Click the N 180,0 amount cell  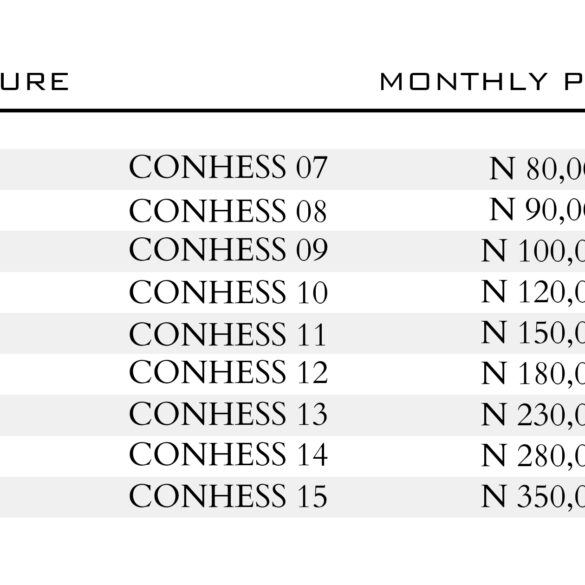[x=533, y=374]
